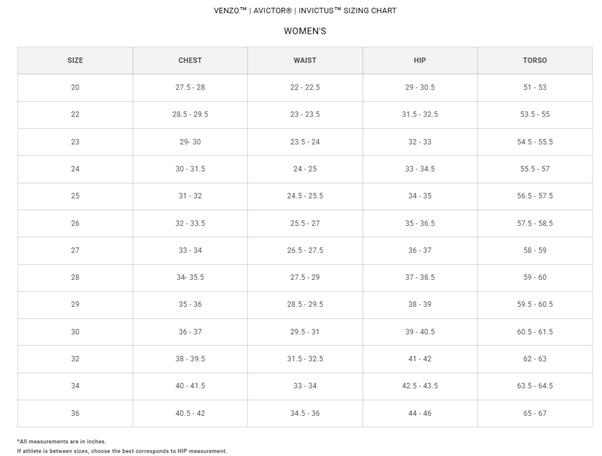Screen dimensions: 602x456
Task: Click the CHEST column header
Action: (x=190, y=60)
